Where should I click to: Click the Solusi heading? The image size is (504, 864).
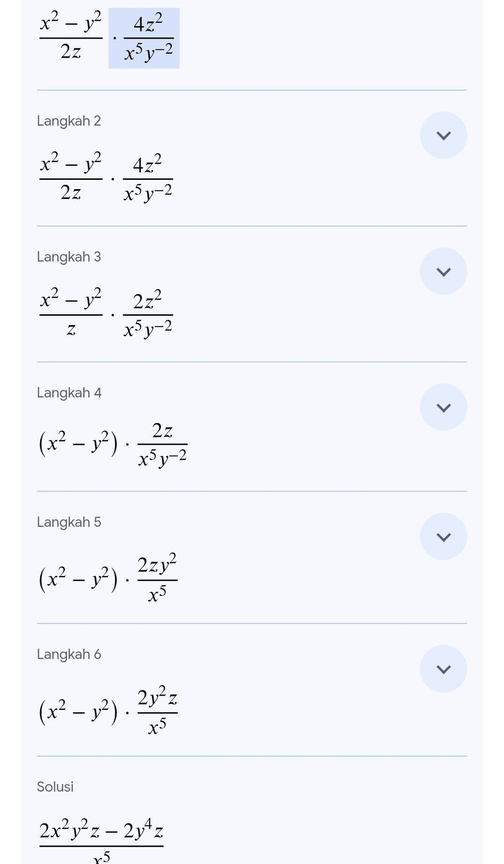(55, 787)
